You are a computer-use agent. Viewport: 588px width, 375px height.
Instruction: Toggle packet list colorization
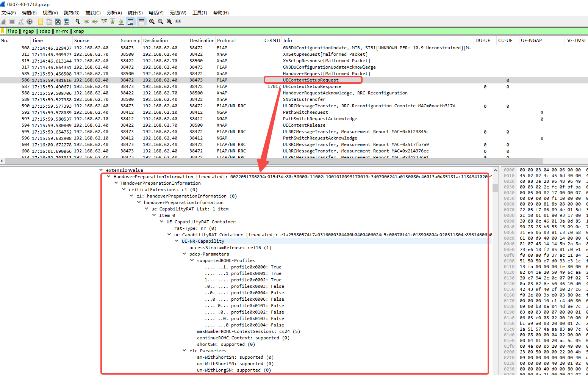pos(141,22)
